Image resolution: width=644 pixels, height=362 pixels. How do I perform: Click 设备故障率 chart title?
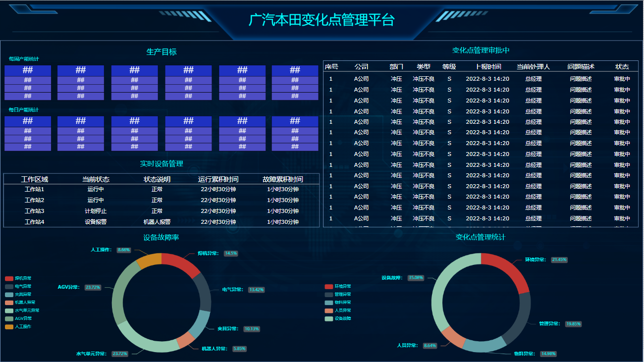[161, 237]
